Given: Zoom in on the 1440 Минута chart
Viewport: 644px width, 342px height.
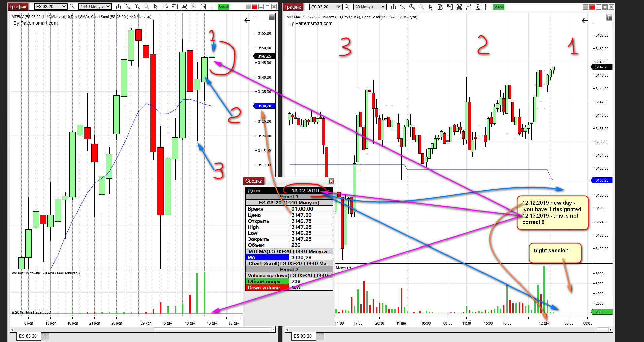Looking at the screenshot, I should 137,7.
